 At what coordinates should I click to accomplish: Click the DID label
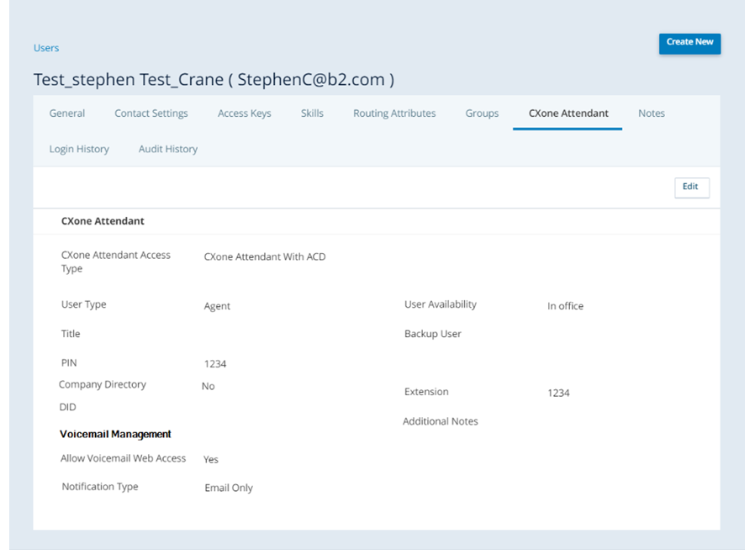pyautogui.click(x=67, y=407)
